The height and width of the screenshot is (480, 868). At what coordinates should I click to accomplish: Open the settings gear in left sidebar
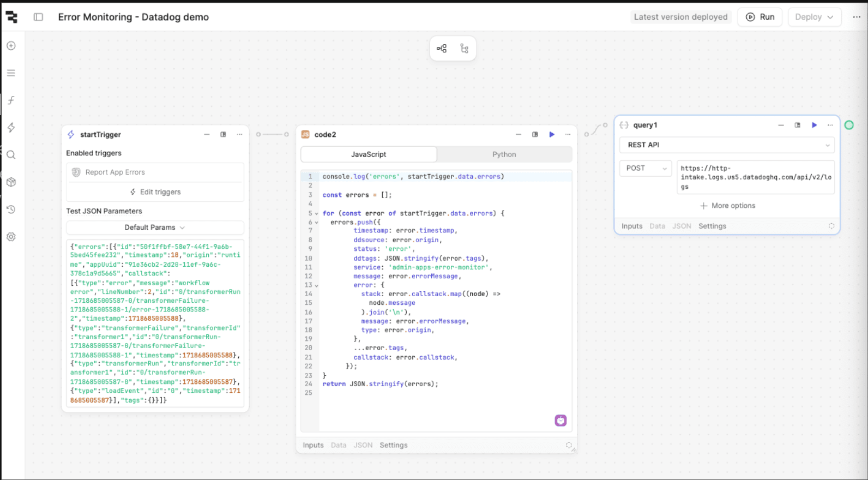11,237
